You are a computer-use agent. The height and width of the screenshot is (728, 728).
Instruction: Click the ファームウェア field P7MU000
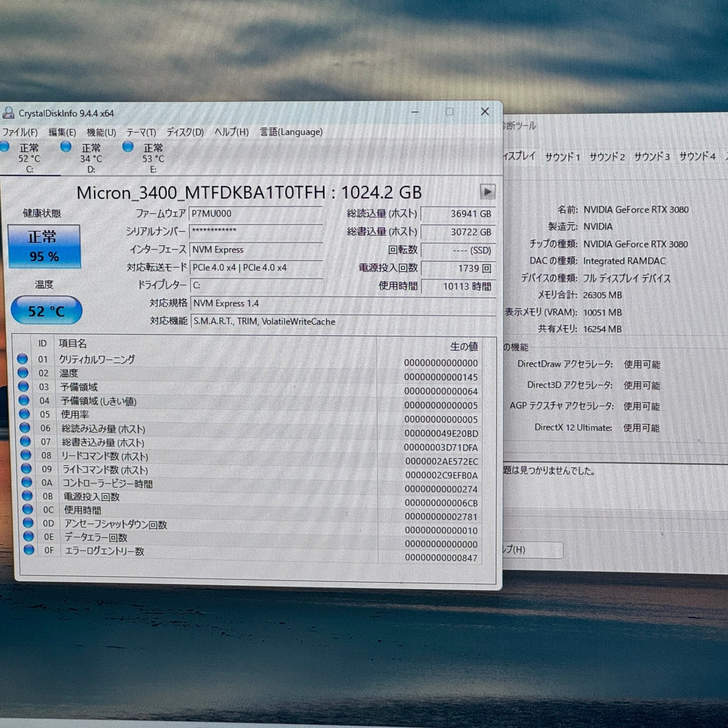[x=255, y=214]
